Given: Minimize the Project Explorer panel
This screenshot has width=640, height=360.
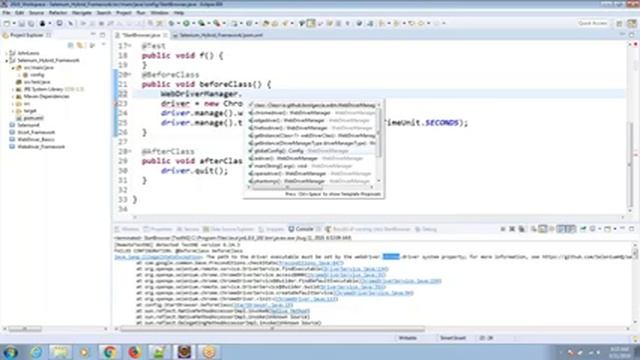Looking at the screenshot, I should [93, 35].
